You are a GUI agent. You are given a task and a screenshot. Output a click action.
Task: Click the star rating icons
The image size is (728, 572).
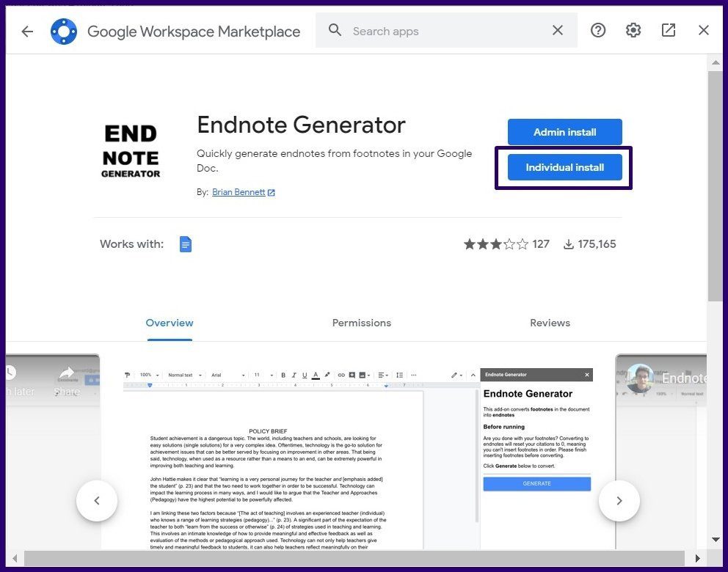coord(495,244)
